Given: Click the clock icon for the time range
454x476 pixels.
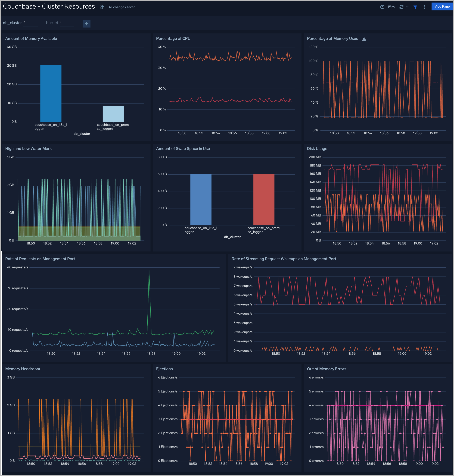Looking at the screenshot, I should point(382,7).
